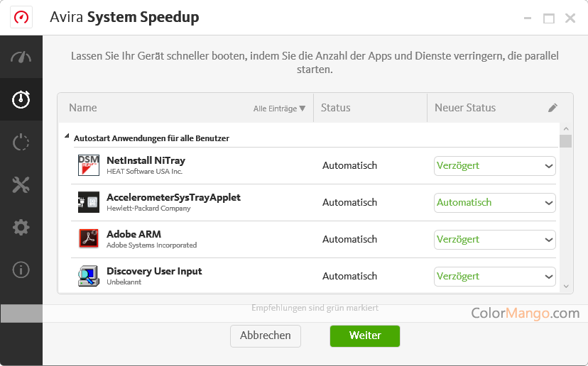This screenshot has height=366, width=588.
Task: Click the Discovery User Input icon
Action: pos(89,276)
